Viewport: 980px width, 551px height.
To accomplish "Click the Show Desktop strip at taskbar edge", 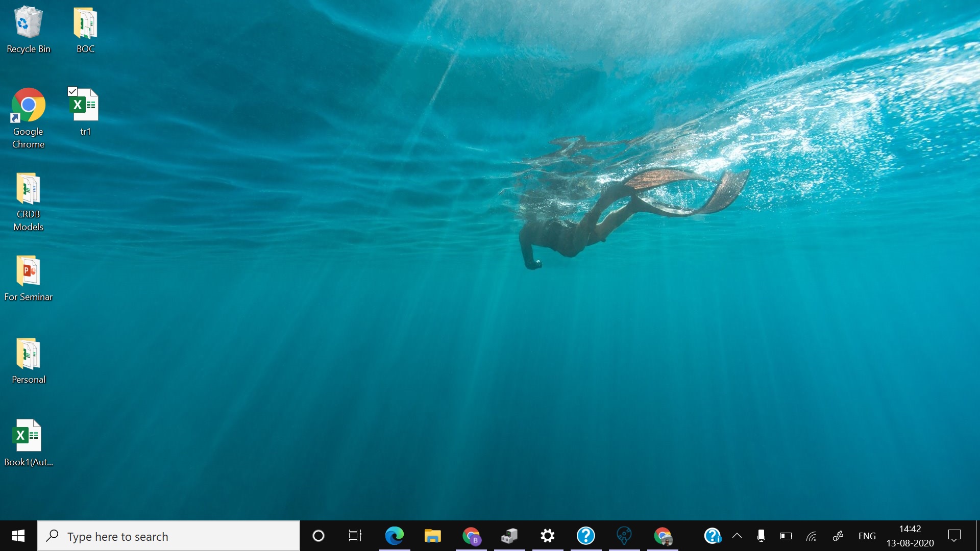I will pos(977,536).
